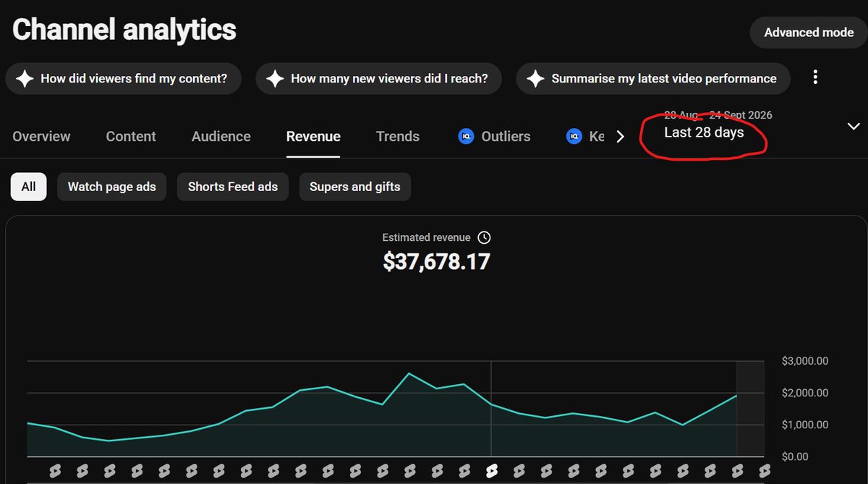Screen dimensions: 868x484
Task: Switch to the Trends tab
Action: point(398,136)
